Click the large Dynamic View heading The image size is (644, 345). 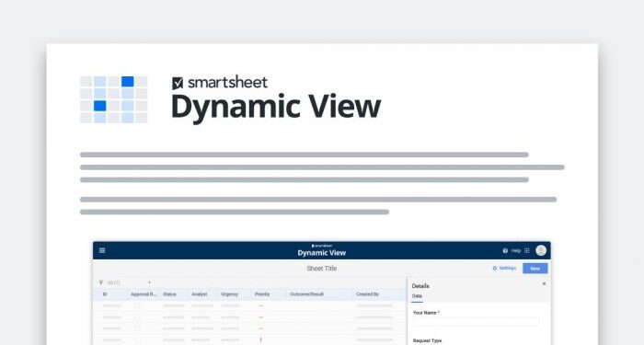click(276, 108)
